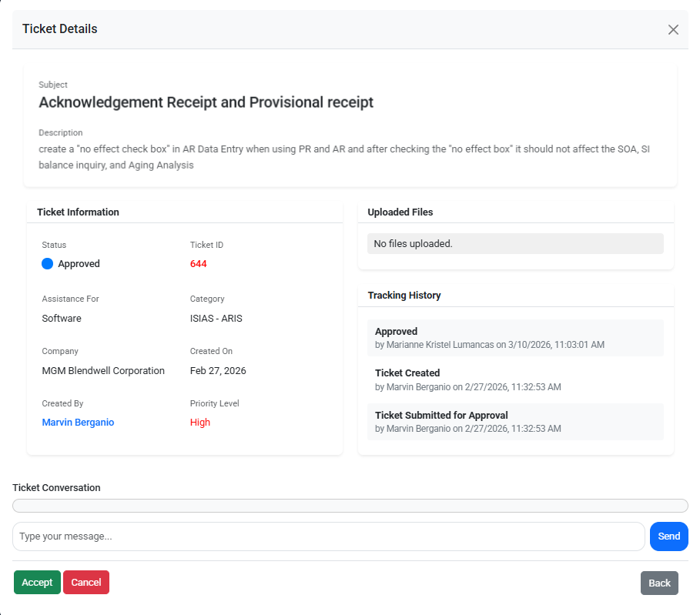The width and height of the screenshot is (700, 615).
Task: Click the ticket subject title
Action: click(206, 102)
